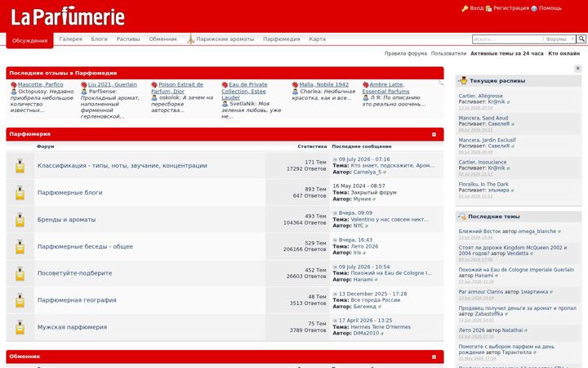Collapse the Парфюмерия category
This screenshot has height=368, width=588.
click(x=434, y=134)
